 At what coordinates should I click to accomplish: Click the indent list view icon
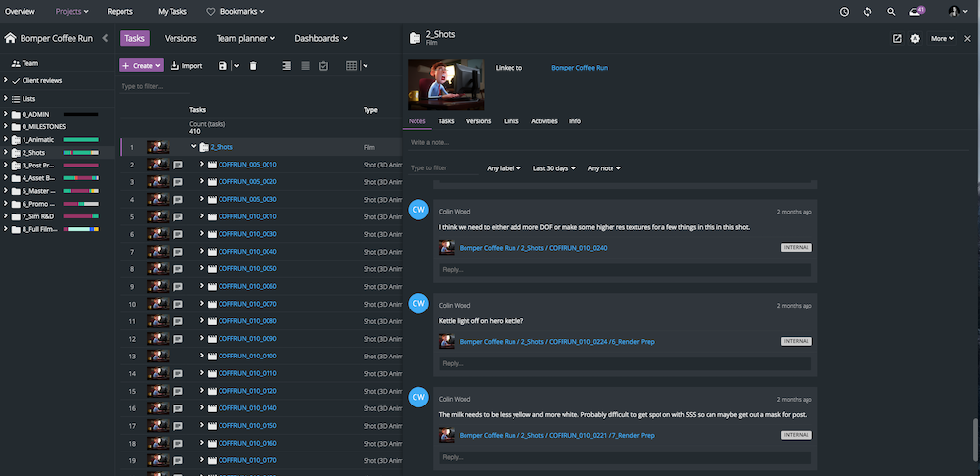point(287,65)
